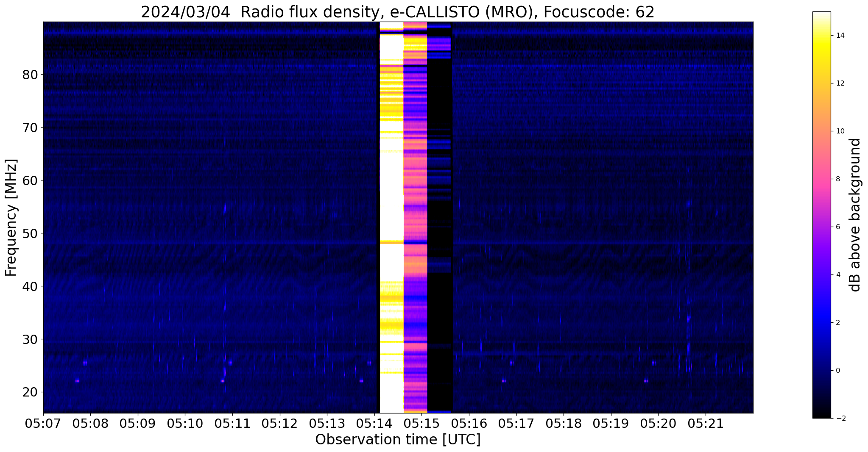Click the plot title text

(x=398, y=12)
